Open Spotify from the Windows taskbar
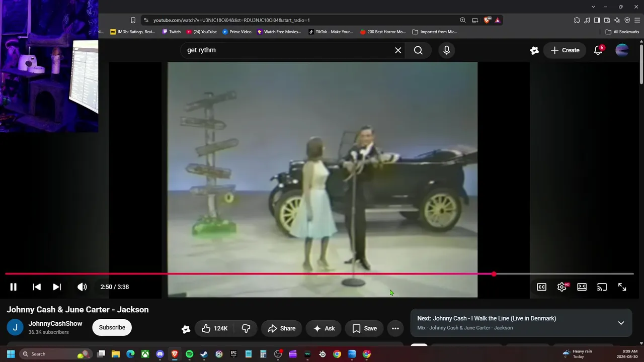The image size is (644, 362). pos(189,354)
